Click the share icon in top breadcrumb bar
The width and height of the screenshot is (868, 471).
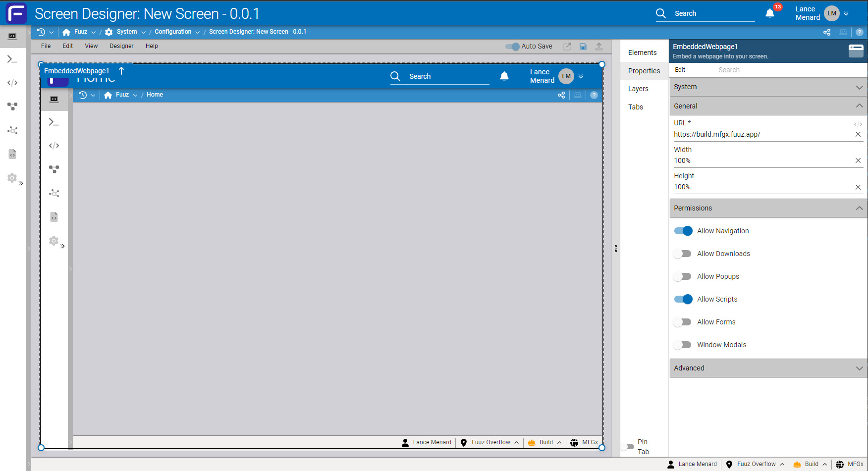click(827, 32)
